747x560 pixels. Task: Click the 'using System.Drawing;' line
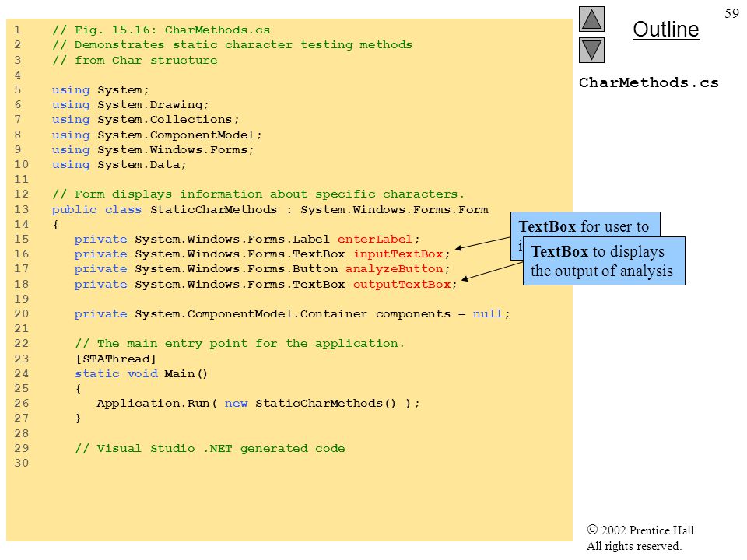click(131, 104)
